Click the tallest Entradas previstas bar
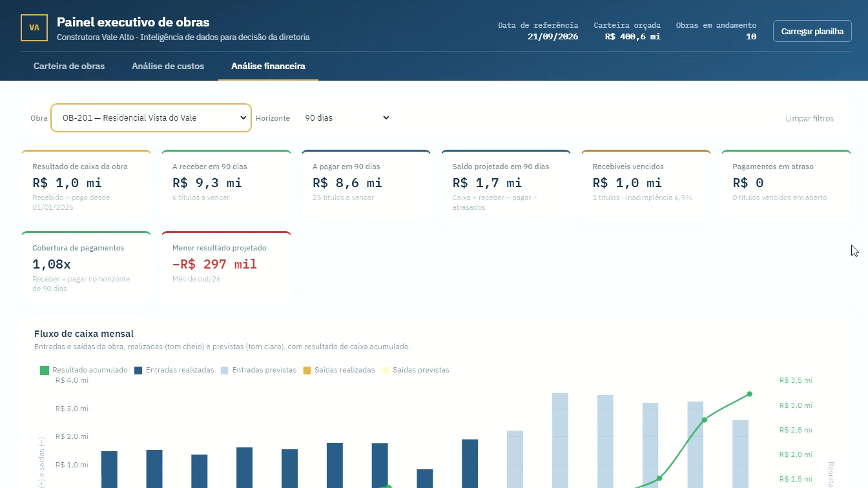The height and width of the screenshot is (488, 868). (560, 440)
